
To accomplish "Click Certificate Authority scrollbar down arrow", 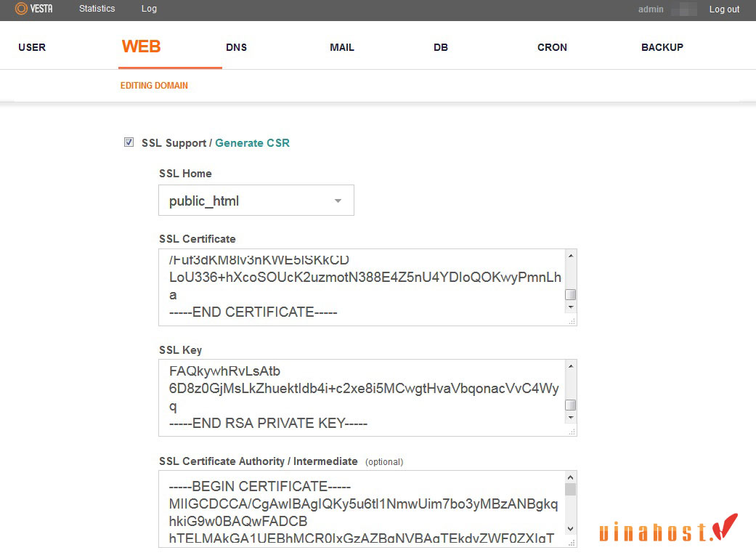I will (x=570, y=529).
